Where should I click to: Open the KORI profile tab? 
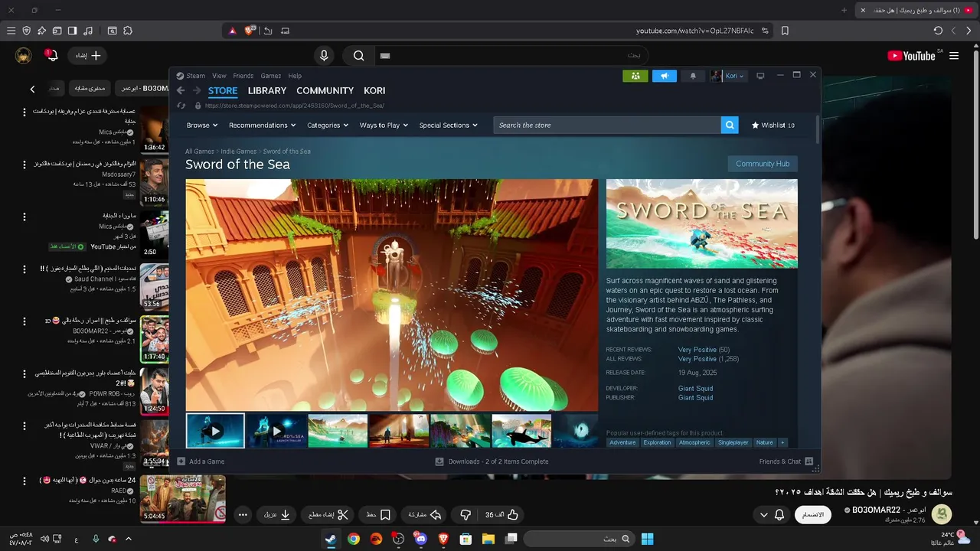pyautogui.click(x=374, y=90)
